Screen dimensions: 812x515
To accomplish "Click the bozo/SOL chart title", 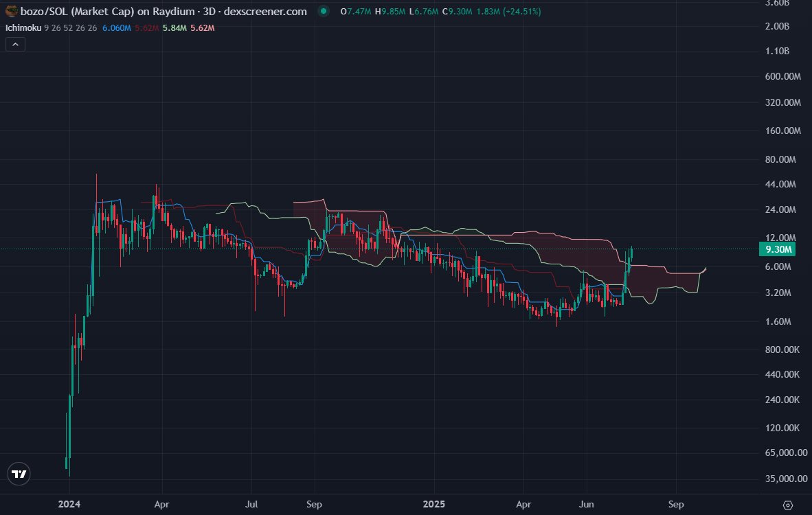I will (163, 11).
